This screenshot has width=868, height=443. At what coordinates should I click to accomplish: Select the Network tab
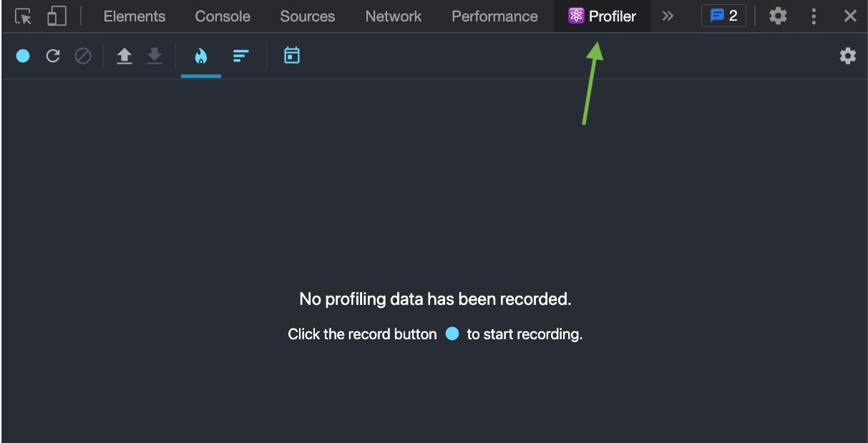394,16
